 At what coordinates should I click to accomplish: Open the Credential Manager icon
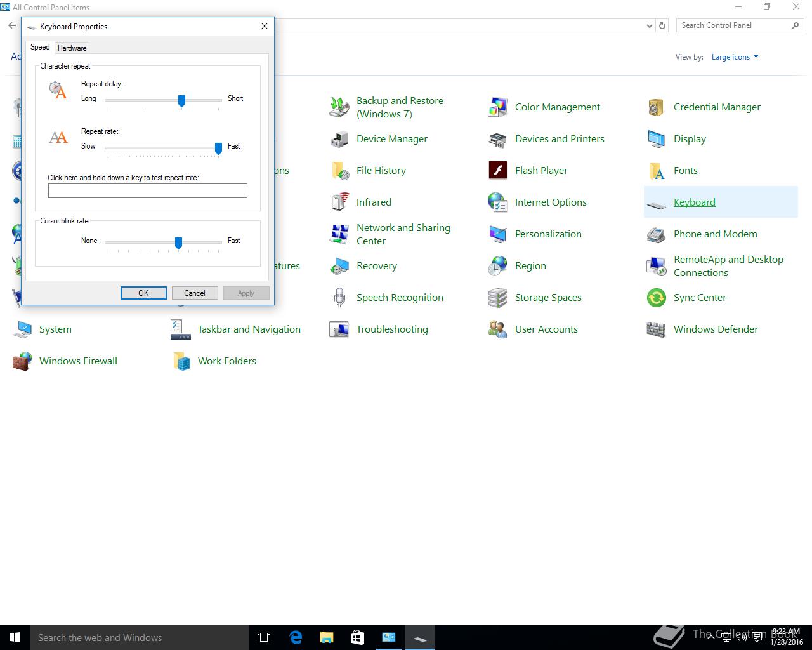pos(657,107)
